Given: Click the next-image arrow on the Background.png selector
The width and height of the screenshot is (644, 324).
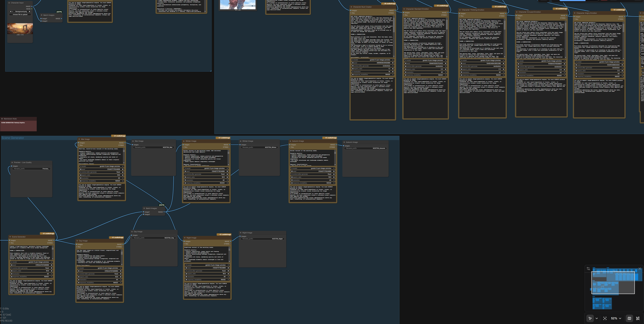Looking at the screenshot, I should click(x=30, y=11).
